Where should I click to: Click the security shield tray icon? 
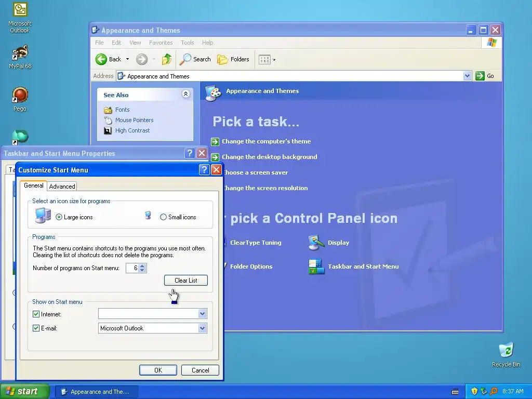pyautogui.click(x=474, y=391)
